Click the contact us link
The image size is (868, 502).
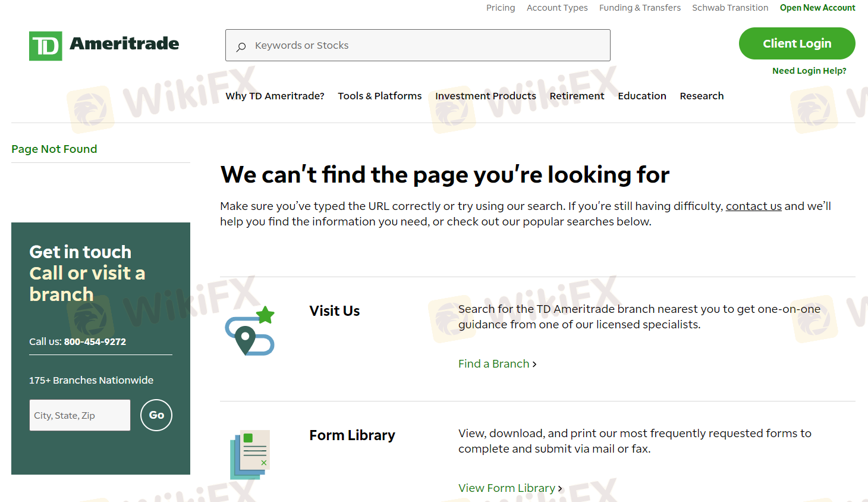click(753, 206)
